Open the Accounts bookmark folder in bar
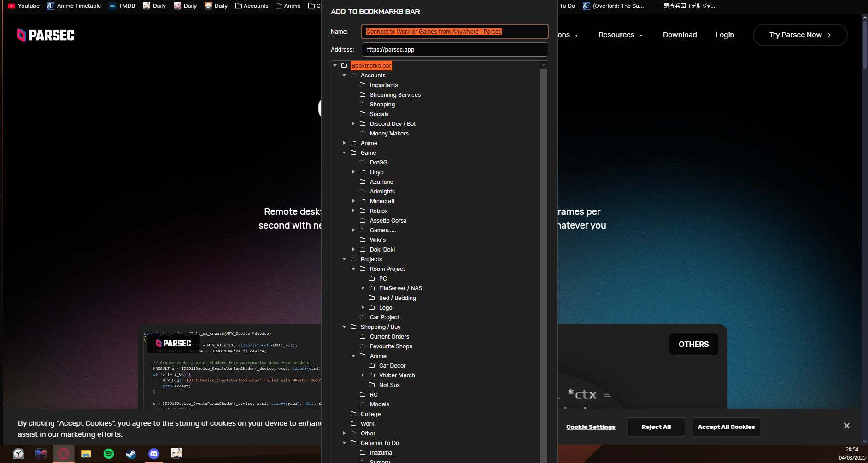Image resolution: width=868 pixels, height=463 pixels. tap(252, 6)
